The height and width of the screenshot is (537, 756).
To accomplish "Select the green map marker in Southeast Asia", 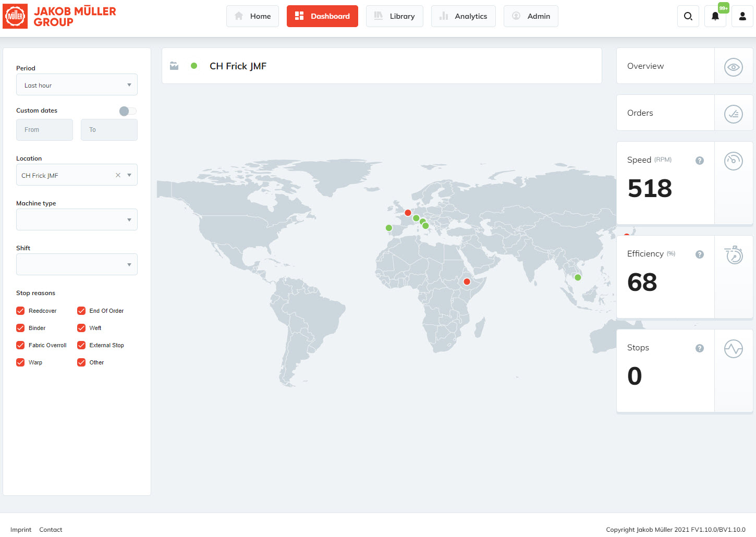I will (x=578, y=277).
